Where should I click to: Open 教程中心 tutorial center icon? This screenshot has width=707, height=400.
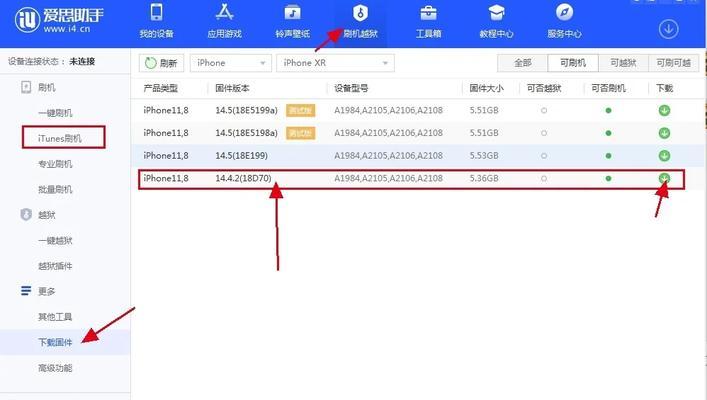pyautogui.click(x=496, y=13)
